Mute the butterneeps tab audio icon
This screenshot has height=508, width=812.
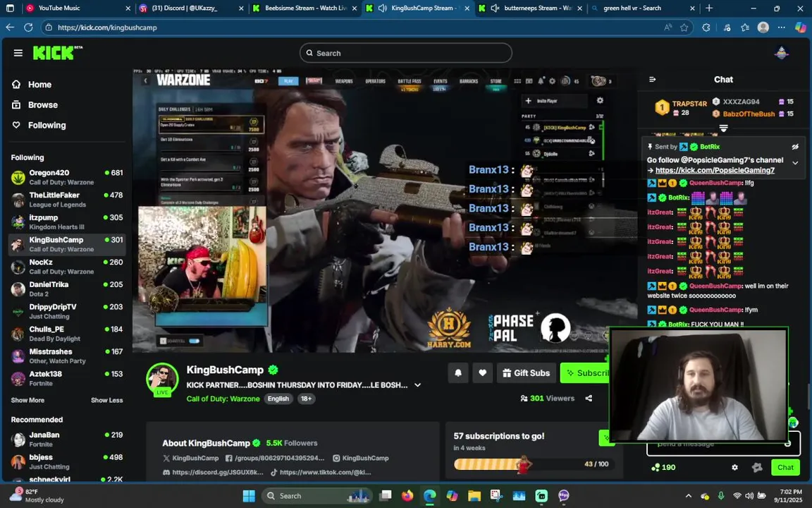[495, 8]
